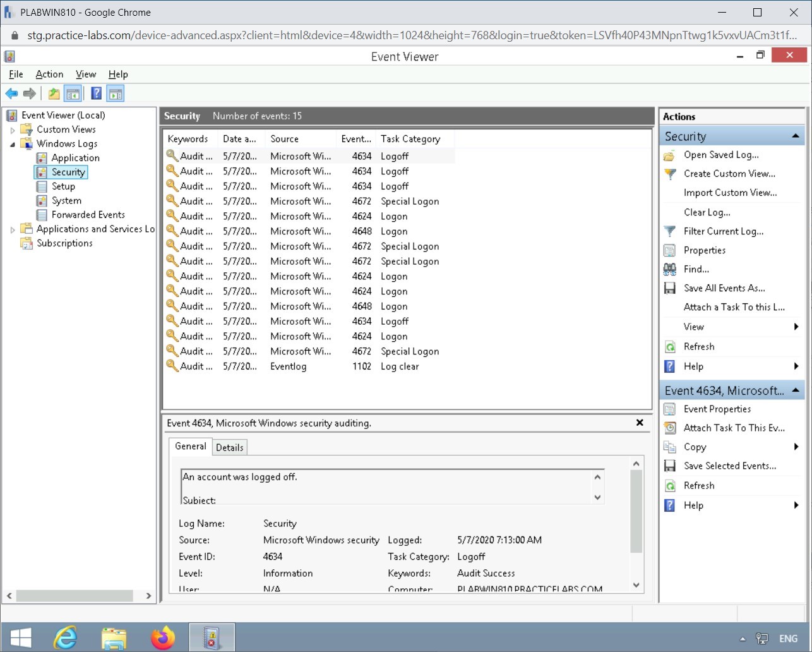Viewport: 812px width, 652px height.
Task: Select Event Properties for event 4634
Action: pyautogui.click(x=717, y=409)
